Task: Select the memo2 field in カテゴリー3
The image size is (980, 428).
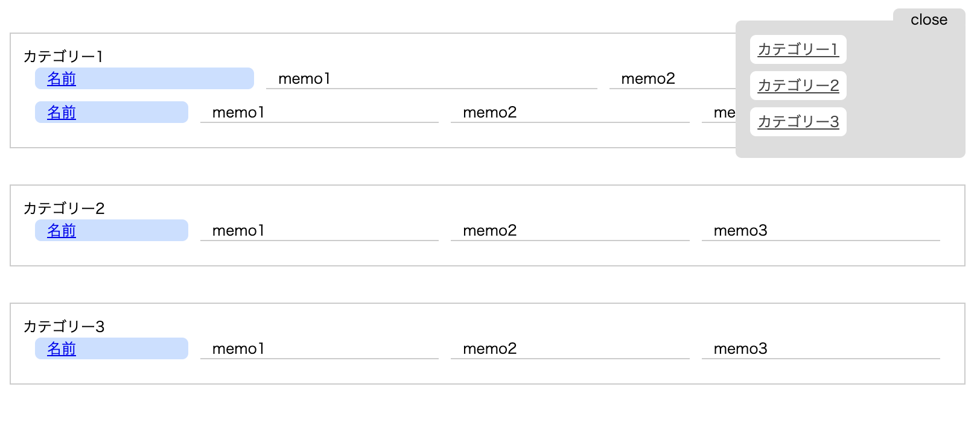Action: tap(569, 349)
